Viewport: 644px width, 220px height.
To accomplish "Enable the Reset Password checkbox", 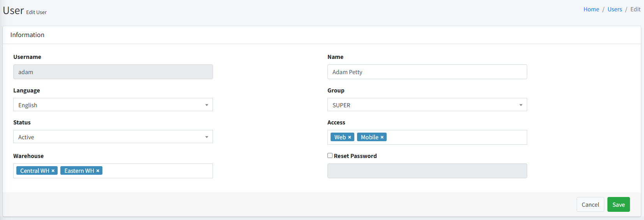I will 330,156.
